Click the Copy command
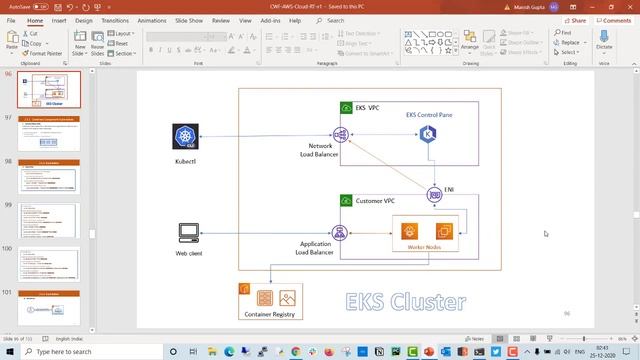640x360 pixels. tap(32, 43)
